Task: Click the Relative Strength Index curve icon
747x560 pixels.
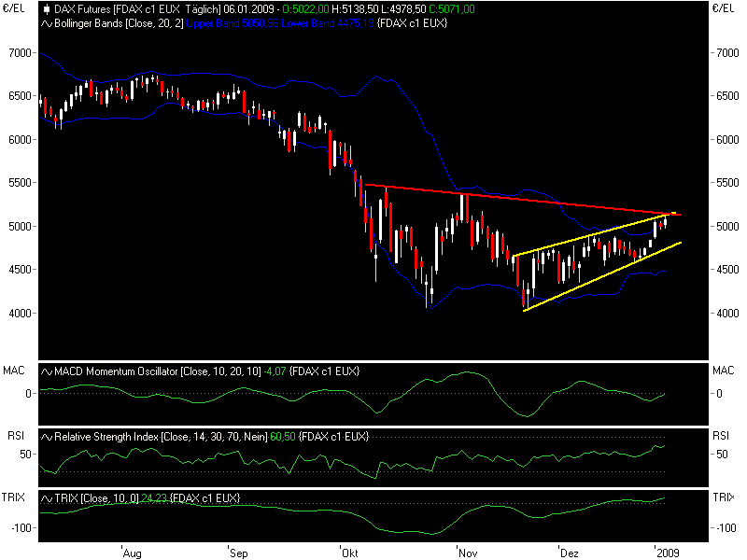Action: (x=47, y=435)
